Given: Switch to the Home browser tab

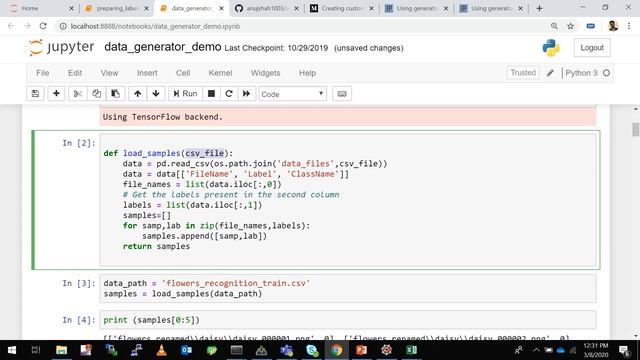Looking at the screenshot, I should coord(39,8).
